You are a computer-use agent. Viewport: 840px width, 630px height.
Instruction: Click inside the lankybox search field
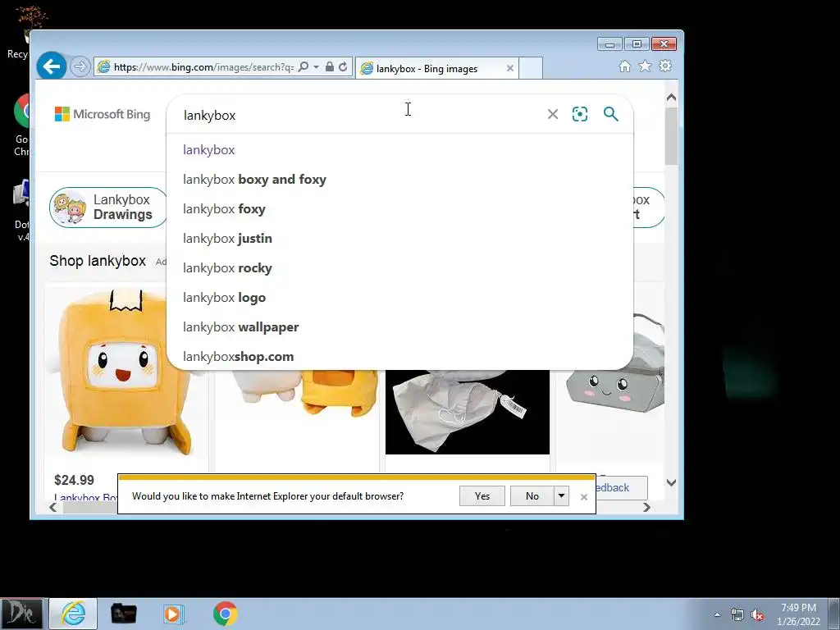[x=359, y=115]
